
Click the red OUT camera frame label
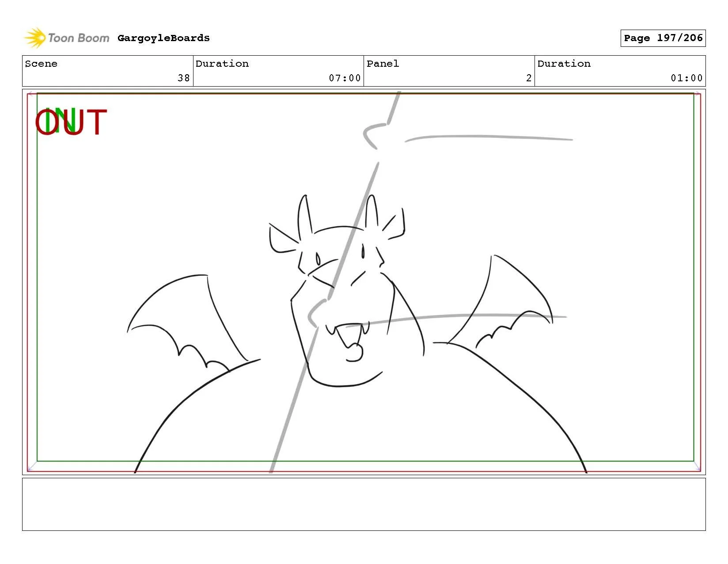pos(71,122)
